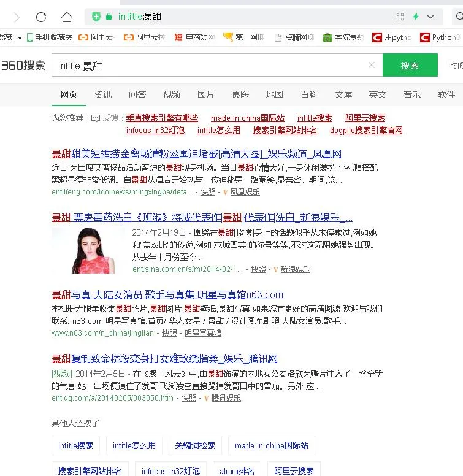
Task: Click bottom related search button intitle怎么用
Action: (134, 445)
